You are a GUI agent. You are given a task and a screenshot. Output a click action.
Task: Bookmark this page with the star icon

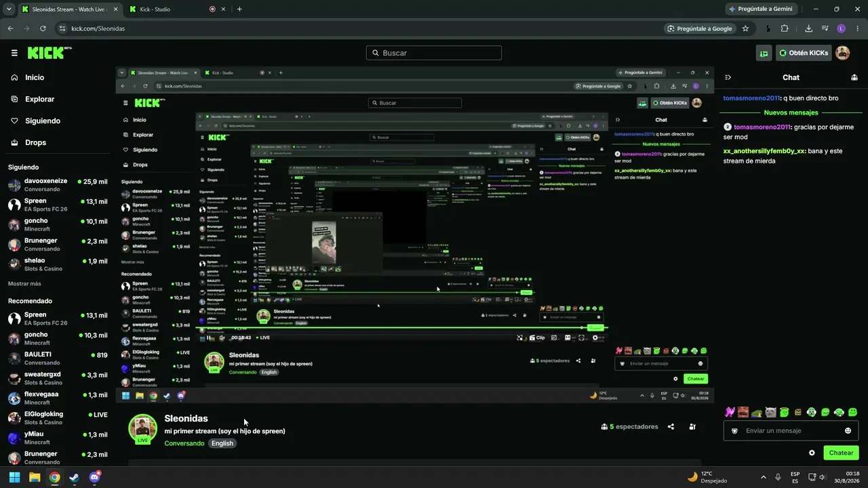[745, 28]
